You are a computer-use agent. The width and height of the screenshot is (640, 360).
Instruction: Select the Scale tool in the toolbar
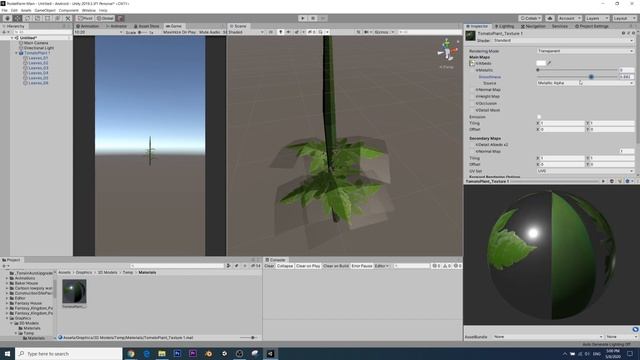point(38,18)
